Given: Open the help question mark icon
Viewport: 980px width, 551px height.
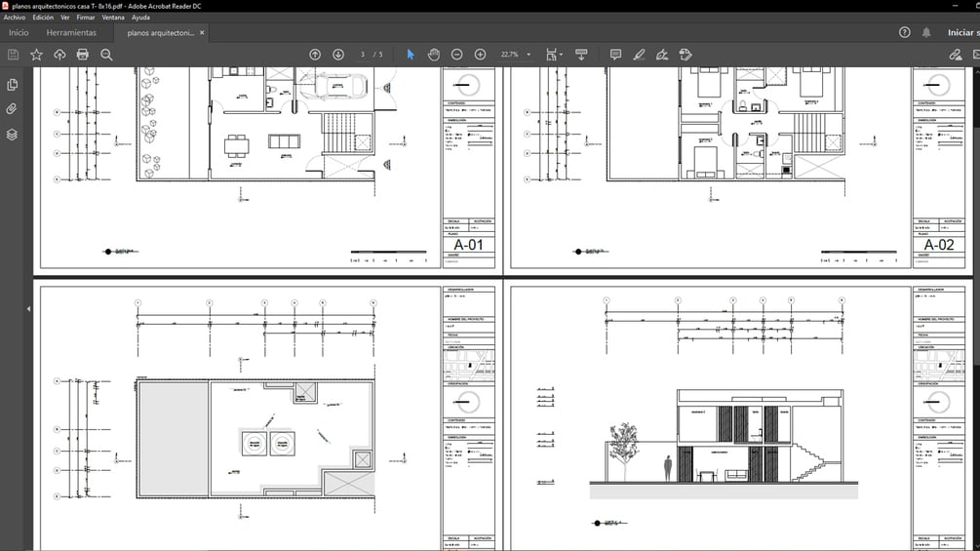Looking at the screenshot, I should [904, 32].
